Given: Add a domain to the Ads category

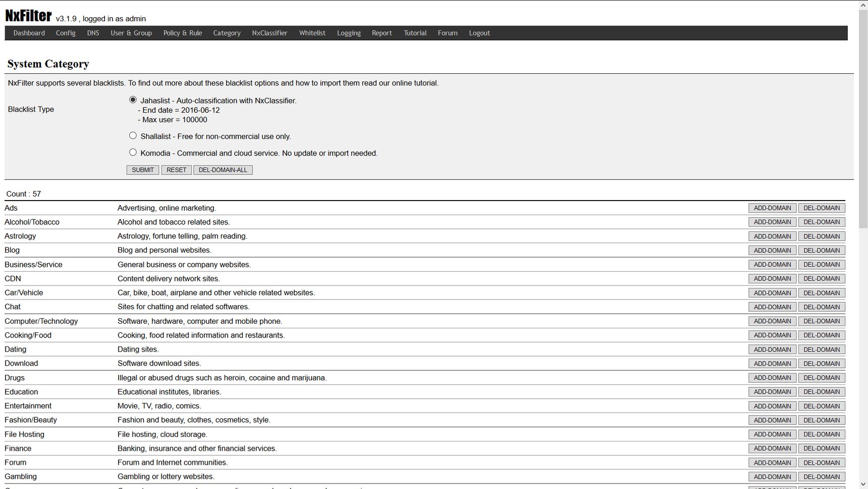Looking at the screenshot, I should pyautogui.click(x=772, y=208).
